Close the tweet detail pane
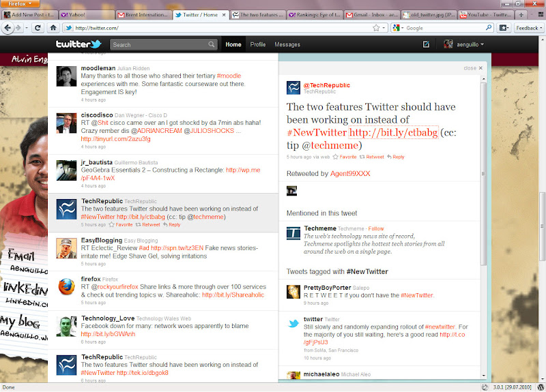Viewport: 546px width, 392px height. point(473,68)
